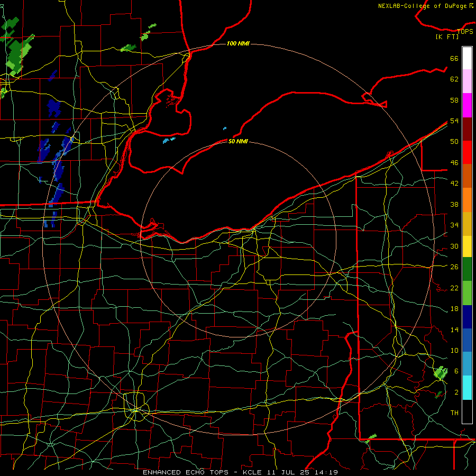This screenshot has width=476, height=476.
Task: Click the legend label 'TH'
Action: [454, 413]
